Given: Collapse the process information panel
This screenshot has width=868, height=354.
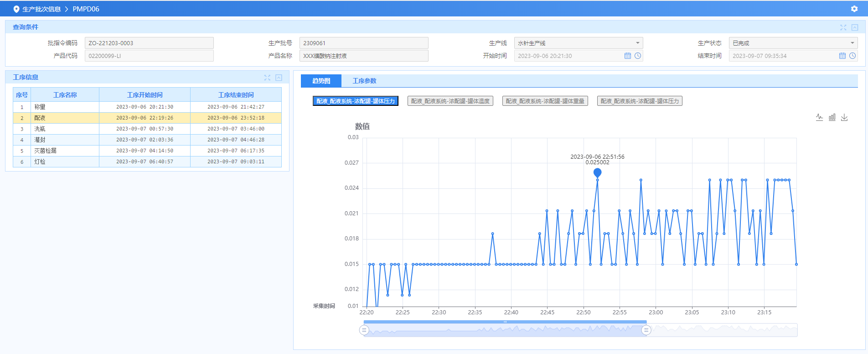Looking at the screenshot, I should 279,78.
